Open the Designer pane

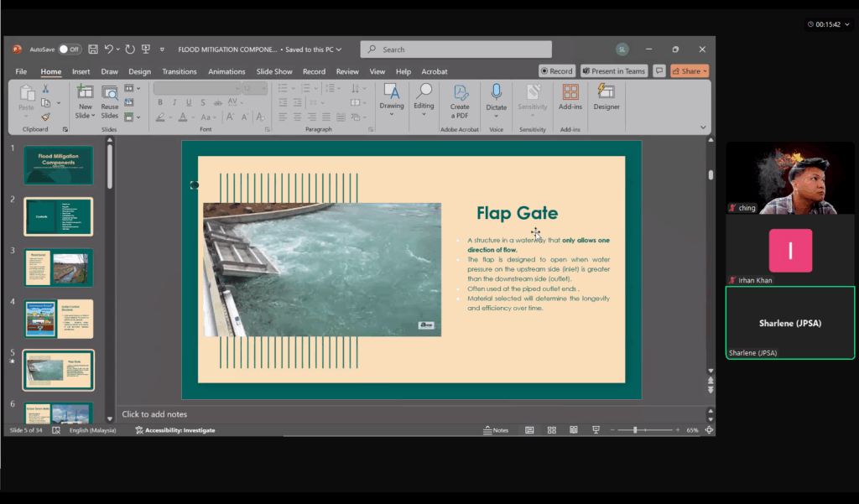pyautogui.click(x=606, y=96)
